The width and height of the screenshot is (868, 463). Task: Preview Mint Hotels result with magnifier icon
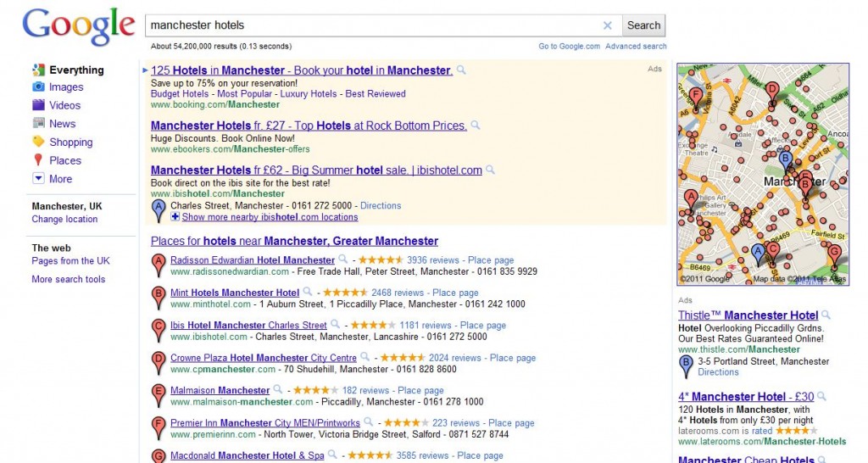(308, 292)
